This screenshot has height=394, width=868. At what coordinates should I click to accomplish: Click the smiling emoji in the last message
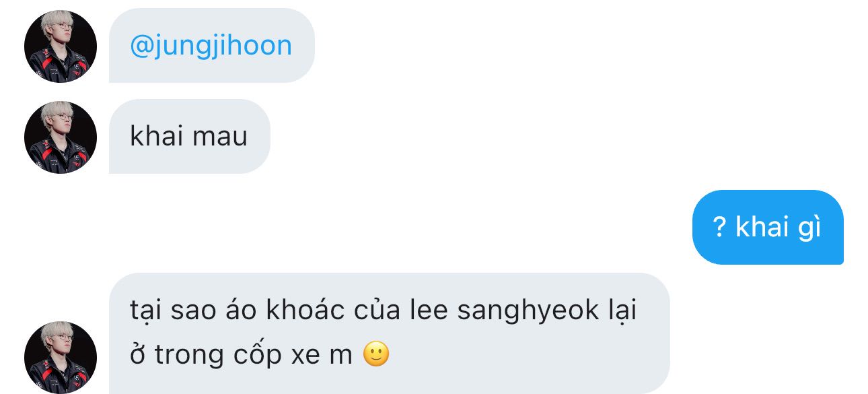click(x=376, y=354)
